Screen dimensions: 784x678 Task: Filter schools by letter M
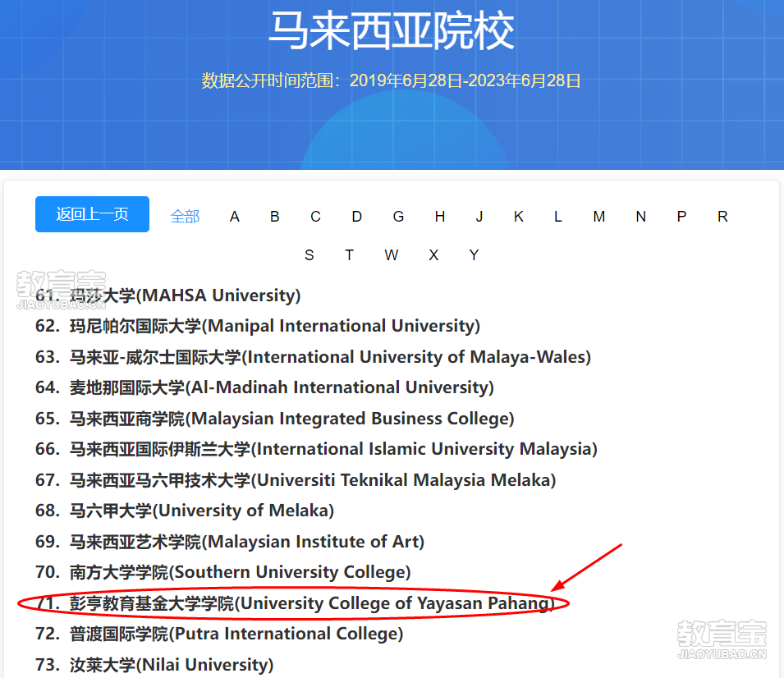(599, 217)
